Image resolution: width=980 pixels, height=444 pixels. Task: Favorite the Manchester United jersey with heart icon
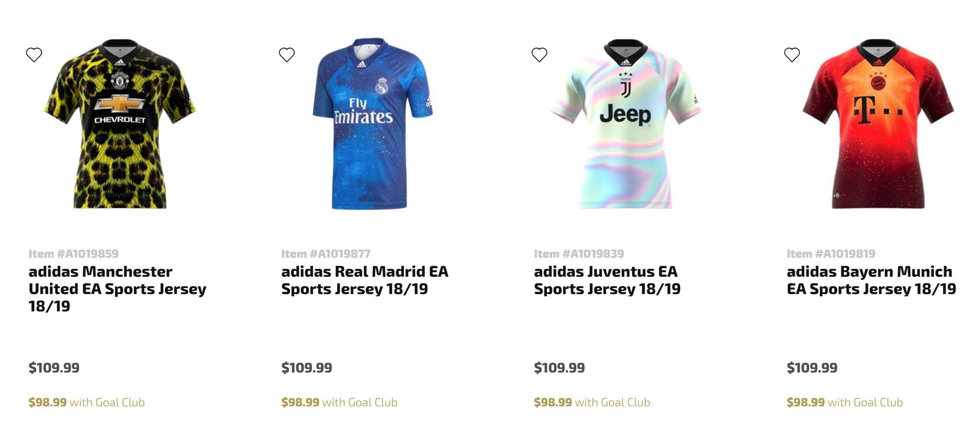point(34,54)
